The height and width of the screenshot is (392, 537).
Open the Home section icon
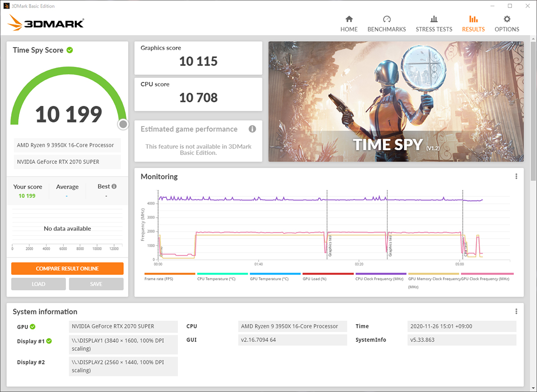(349, 19)
